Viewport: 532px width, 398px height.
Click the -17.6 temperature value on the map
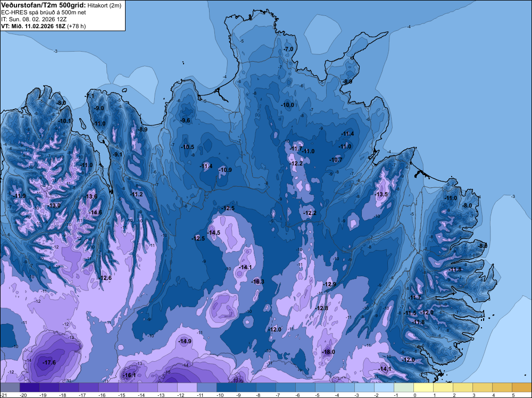[x=49, y=363]
